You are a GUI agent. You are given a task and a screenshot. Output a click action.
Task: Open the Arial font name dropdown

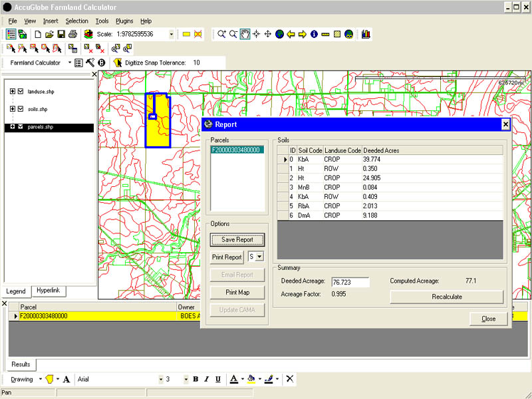[161, 379]
